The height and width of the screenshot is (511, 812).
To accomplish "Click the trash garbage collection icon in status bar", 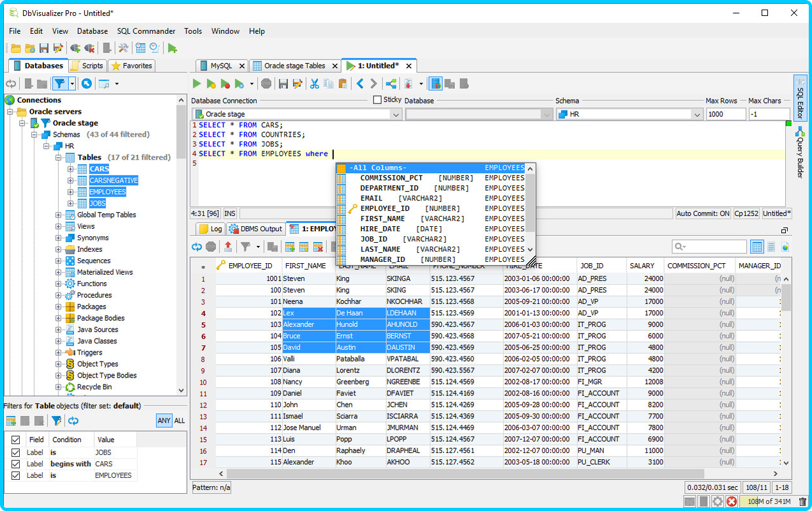I will 802,502.
